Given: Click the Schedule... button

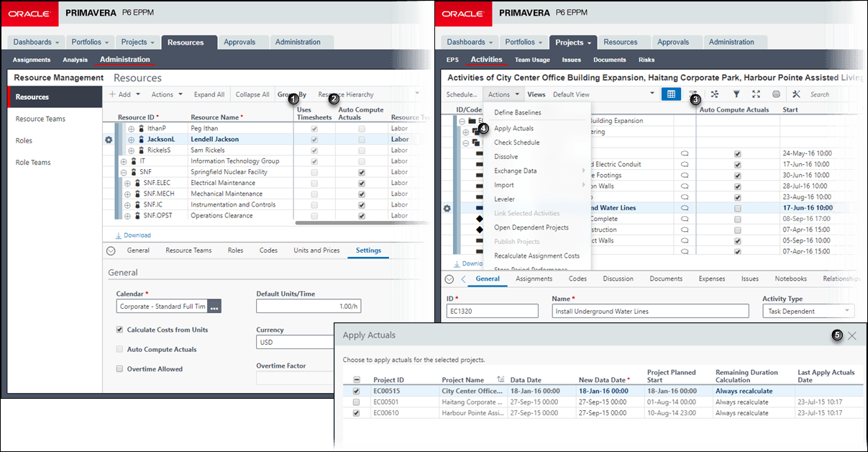Looking at the screenshot, I should click(462, 94).
